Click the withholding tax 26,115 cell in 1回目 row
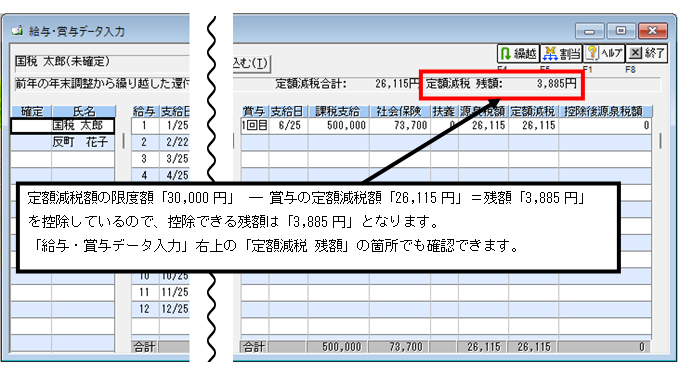Screen dimensions: 680x368 pos(483,126)
